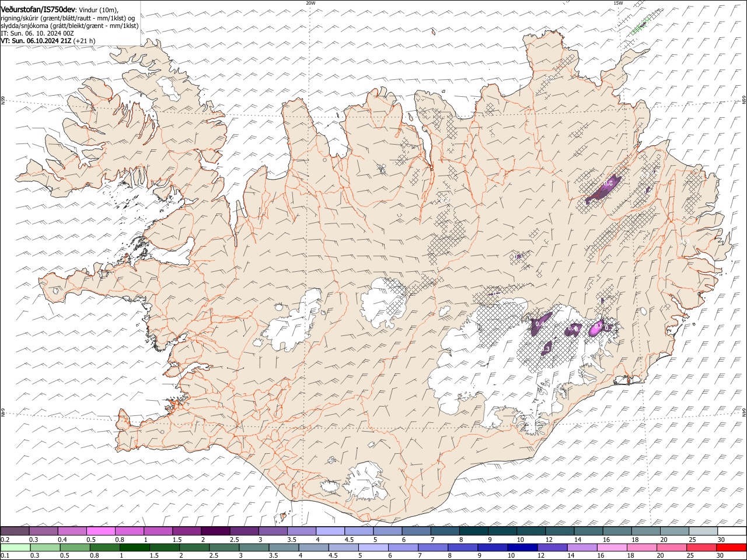This screenshot has height=560, width=747.
Task: Pick the bottom legend swatch starting at 0.5
Action: coord(75,547)
